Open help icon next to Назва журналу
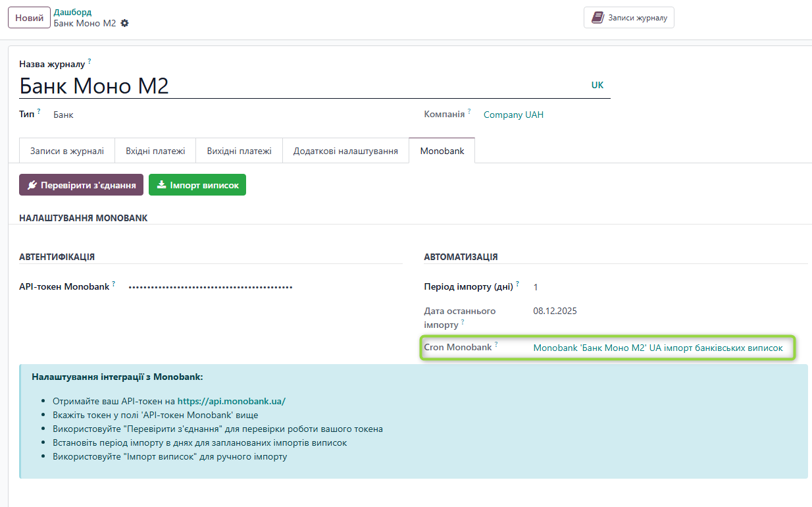This screenshot has height=507, width=812. 88,61
